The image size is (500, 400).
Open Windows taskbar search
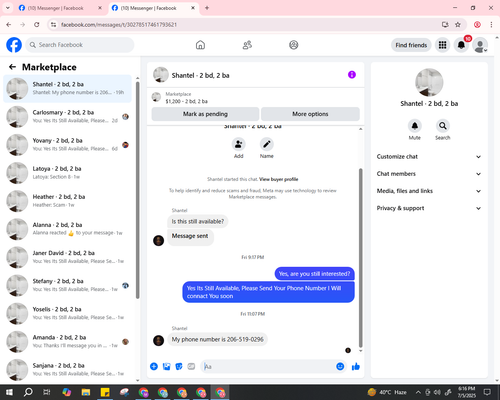point(28,392)
